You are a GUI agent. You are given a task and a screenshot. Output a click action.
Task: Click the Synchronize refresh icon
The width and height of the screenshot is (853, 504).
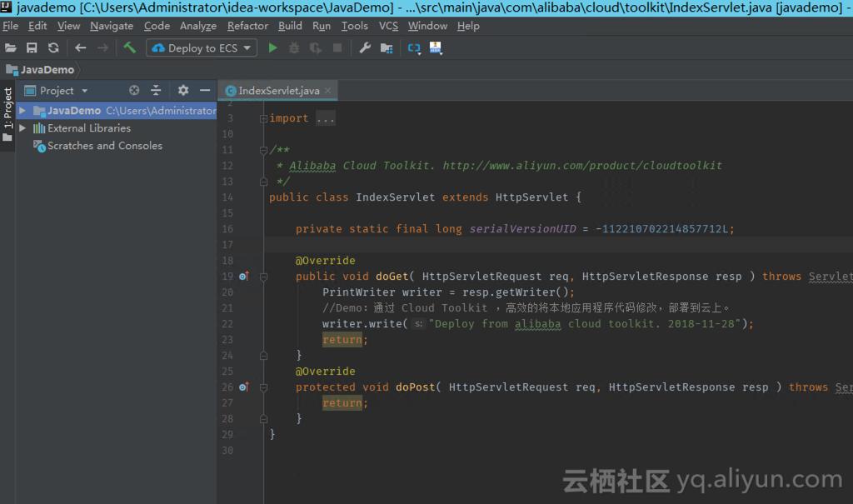[x=53, y=48]
